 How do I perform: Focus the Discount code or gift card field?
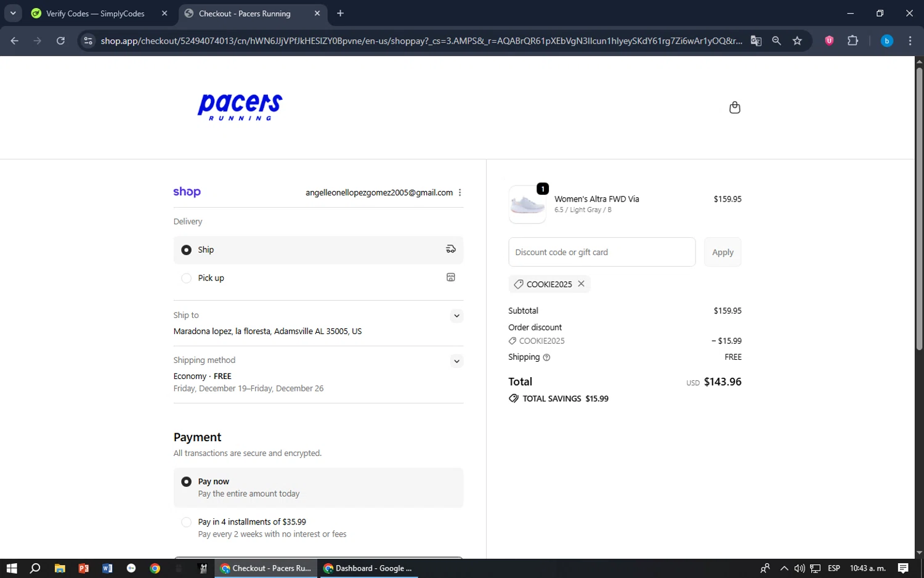point(602,252)
